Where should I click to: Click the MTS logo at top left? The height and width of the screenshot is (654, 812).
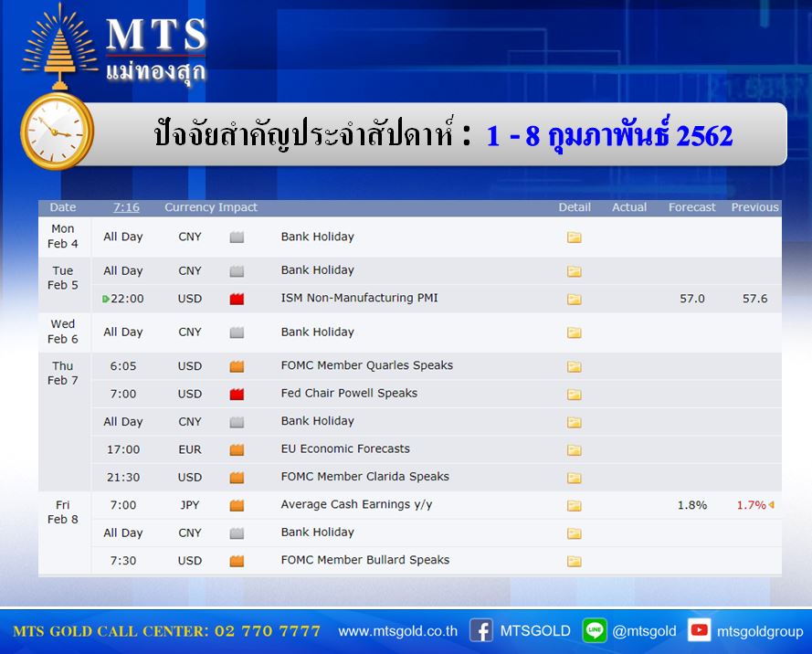pos(114,47)
